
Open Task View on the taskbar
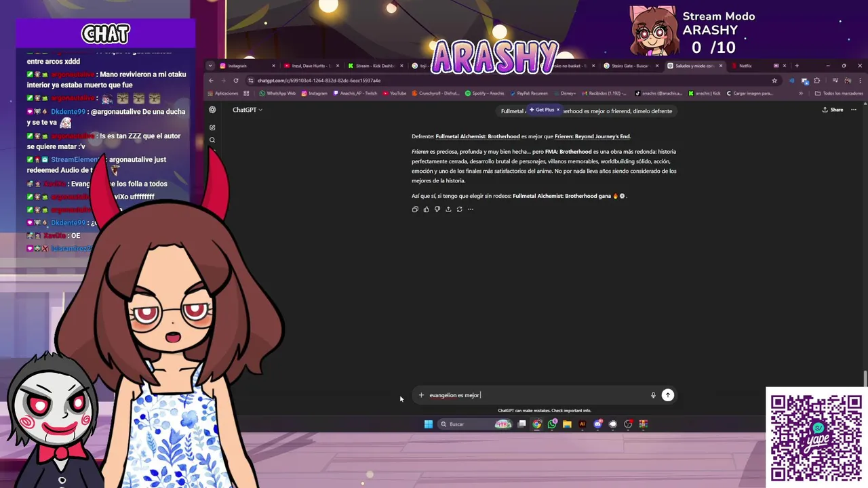[521, 424]
